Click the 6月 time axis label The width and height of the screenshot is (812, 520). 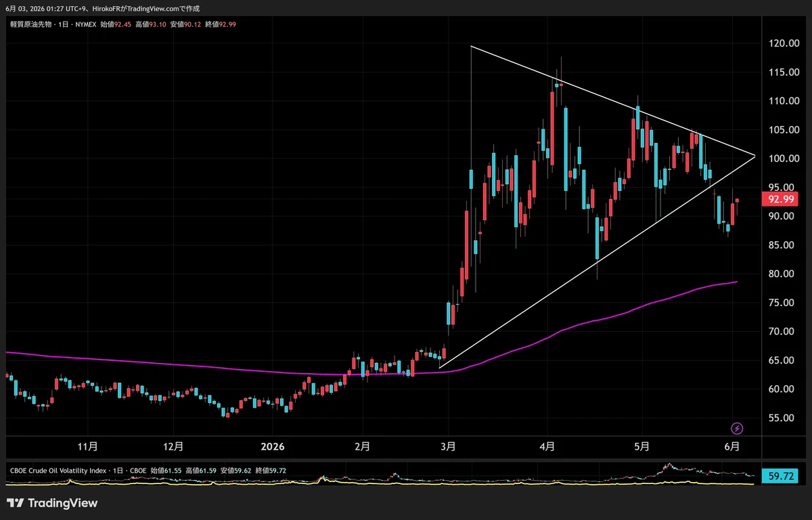click(731, 447)
